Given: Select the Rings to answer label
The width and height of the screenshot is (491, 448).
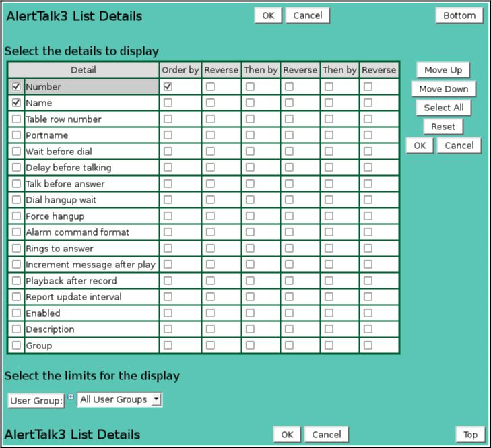Looking at the screenshot, I should coord(59,249).
